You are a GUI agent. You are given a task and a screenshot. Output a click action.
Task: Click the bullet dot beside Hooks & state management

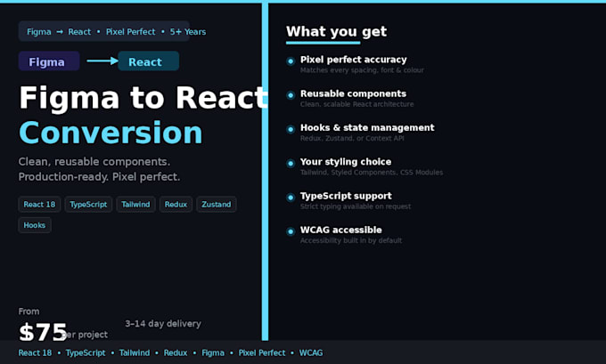(291, 129)
